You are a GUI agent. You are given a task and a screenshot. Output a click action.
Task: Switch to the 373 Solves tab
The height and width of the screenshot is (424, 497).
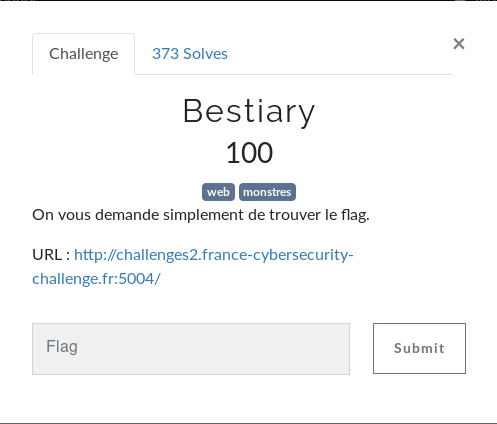[x=190, y=54]
